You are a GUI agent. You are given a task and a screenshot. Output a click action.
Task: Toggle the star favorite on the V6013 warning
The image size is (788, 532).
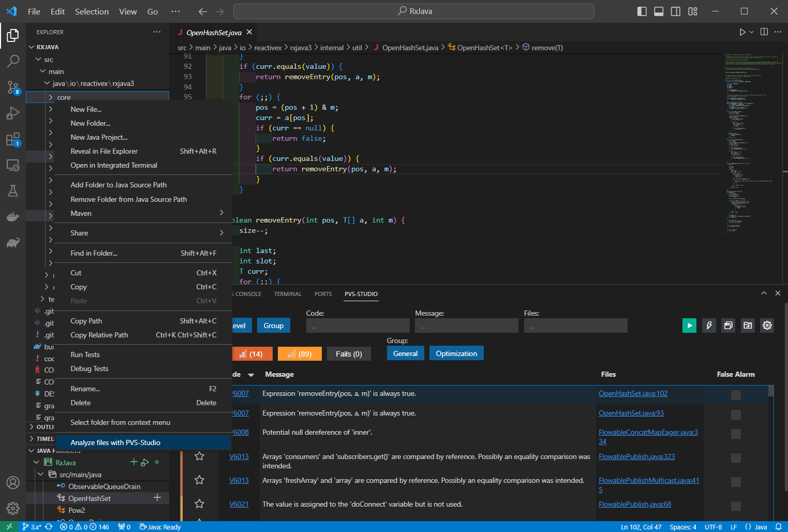[x=199, y=456]
